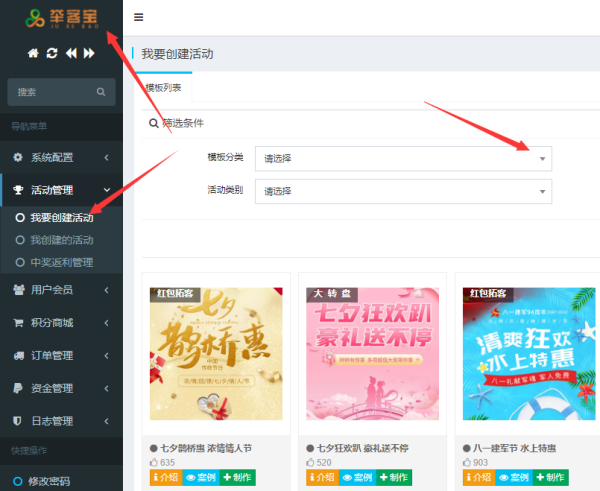Click the search magnifier icon in sidebar
This screenshot has width=600, height=491.
pyautogui.click(x=101, y=92)
